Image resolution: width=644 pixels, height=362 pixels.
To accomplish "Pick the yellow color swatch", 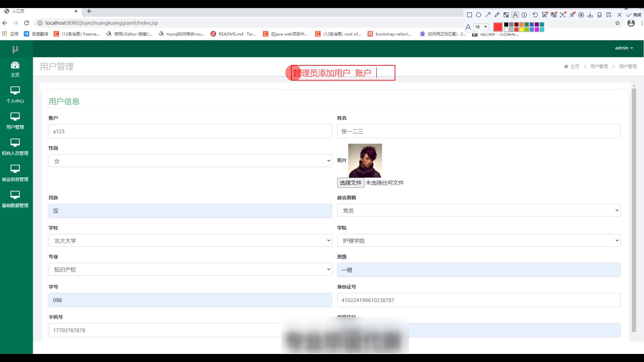I will coord(522,30).
